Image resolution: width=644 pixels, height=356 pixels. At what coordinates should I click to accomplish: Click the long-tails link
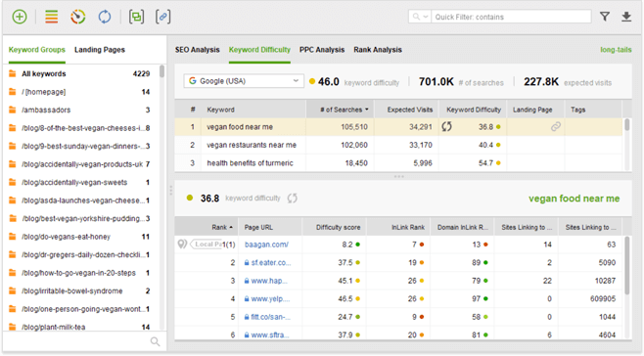coord(616,50)
